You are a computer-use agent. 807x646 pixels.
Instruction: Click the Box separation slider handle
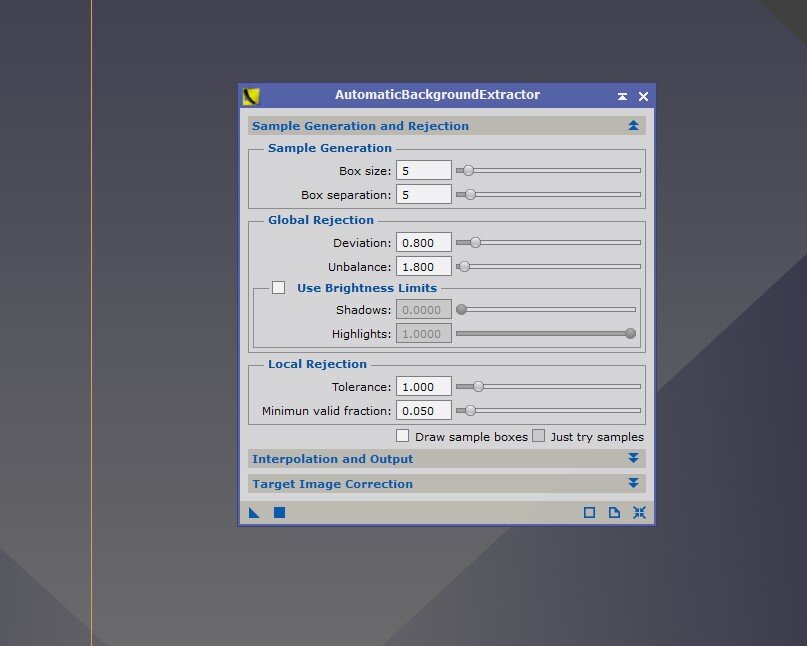click(x=470, y=195)
